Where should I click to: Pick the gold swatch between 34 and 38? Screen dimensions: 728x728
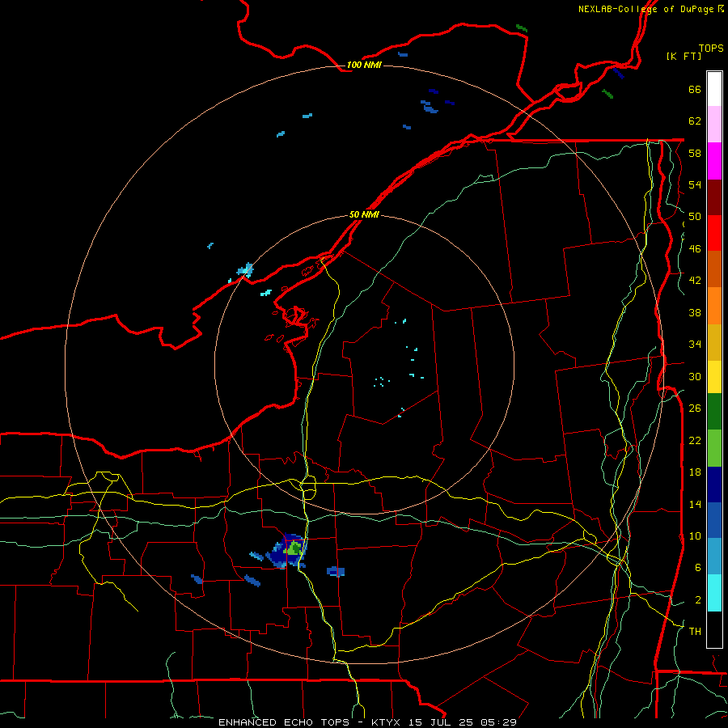[714, 342]
